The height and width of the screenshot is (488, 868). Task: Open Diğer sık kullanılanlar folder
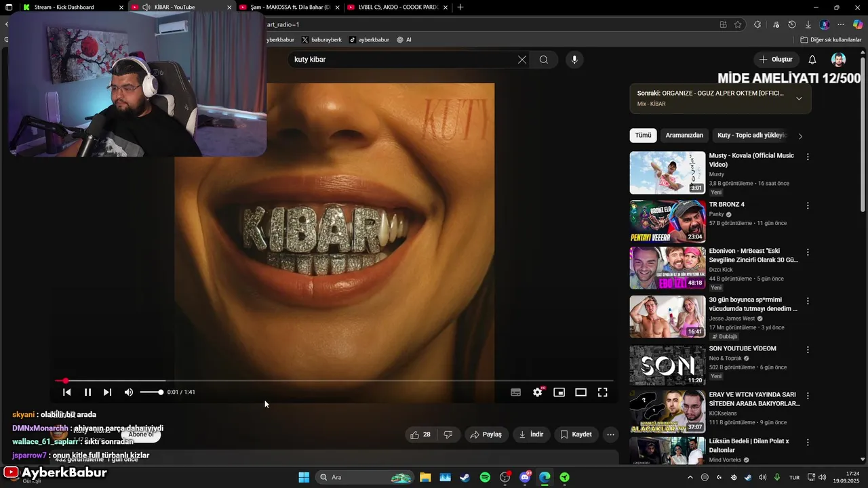[831, 40]
